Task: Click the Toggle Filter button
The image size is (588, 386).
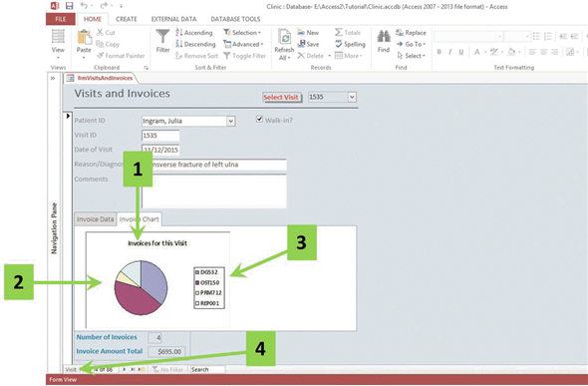Action: point(244,56)
